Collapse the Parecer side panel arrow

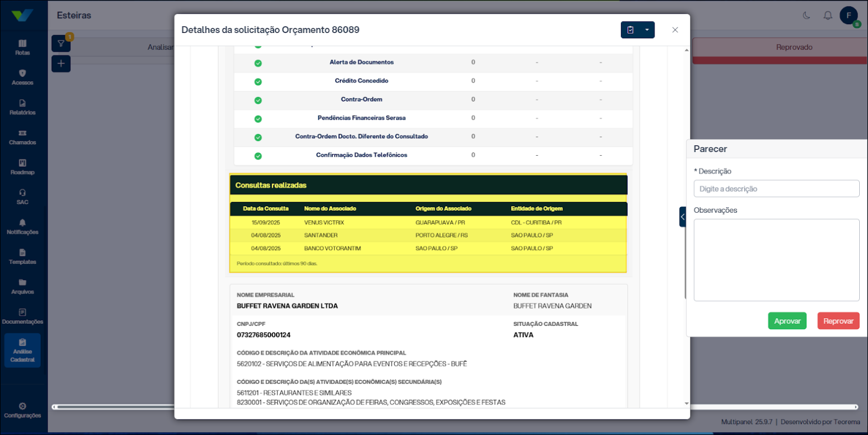(x=682, y=217)
